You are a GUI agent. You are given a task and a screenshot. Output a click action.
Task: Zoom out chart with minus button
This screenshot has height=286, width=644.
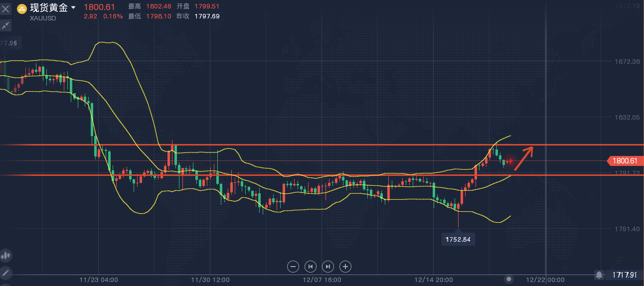coord(293,266)
